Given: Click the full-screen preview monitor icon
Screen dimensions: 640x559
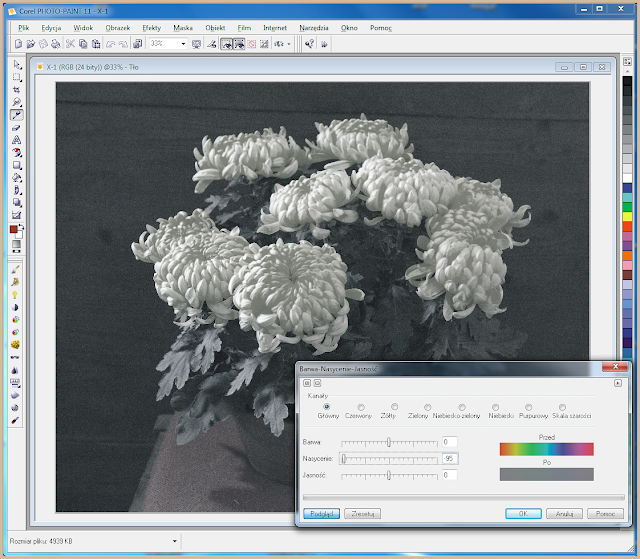Looking at the screenshot, I should point(196,44).
